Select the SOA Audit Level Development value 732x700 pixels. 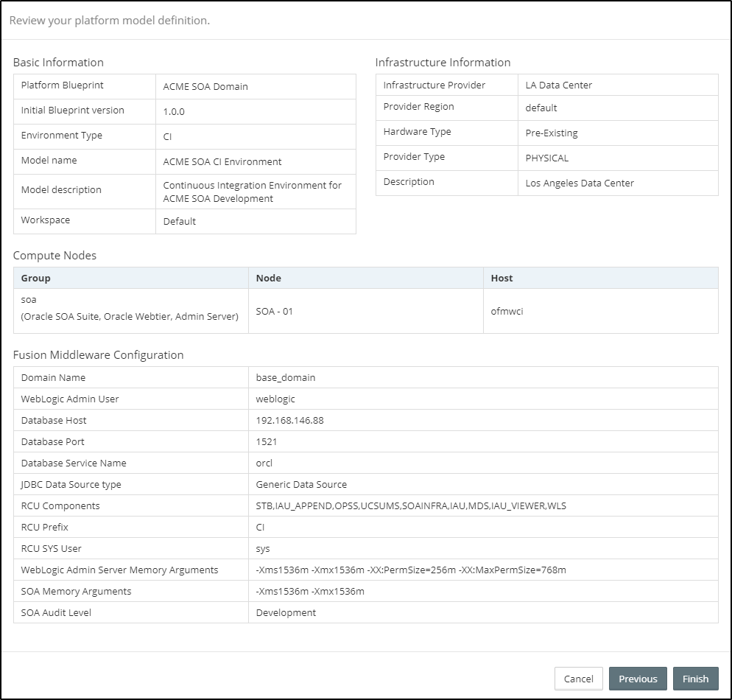click(286, 612)
